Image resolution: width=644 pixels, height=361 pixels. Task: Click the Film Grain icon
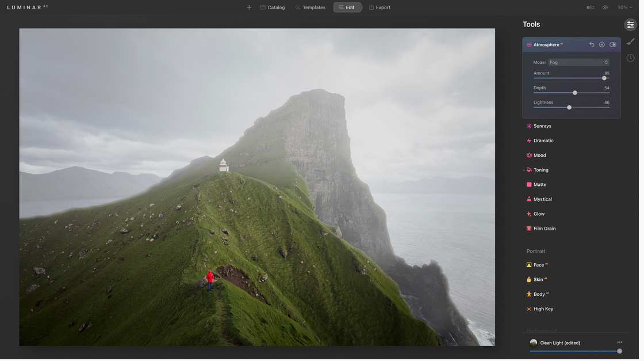pos(529,229)
